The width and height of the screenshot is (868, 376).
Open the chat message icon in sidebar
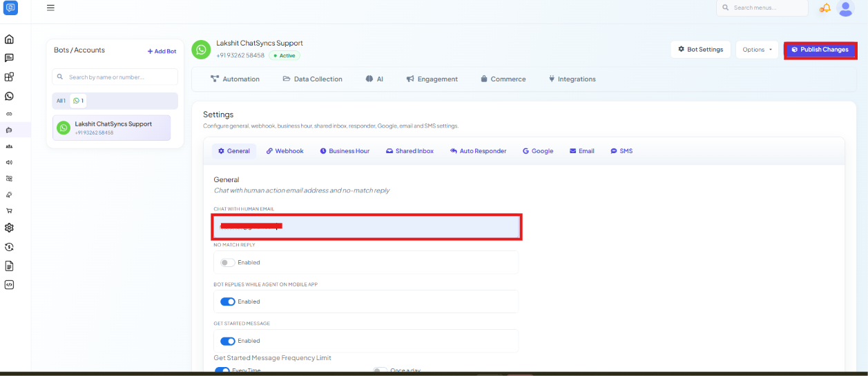[9, 58]
